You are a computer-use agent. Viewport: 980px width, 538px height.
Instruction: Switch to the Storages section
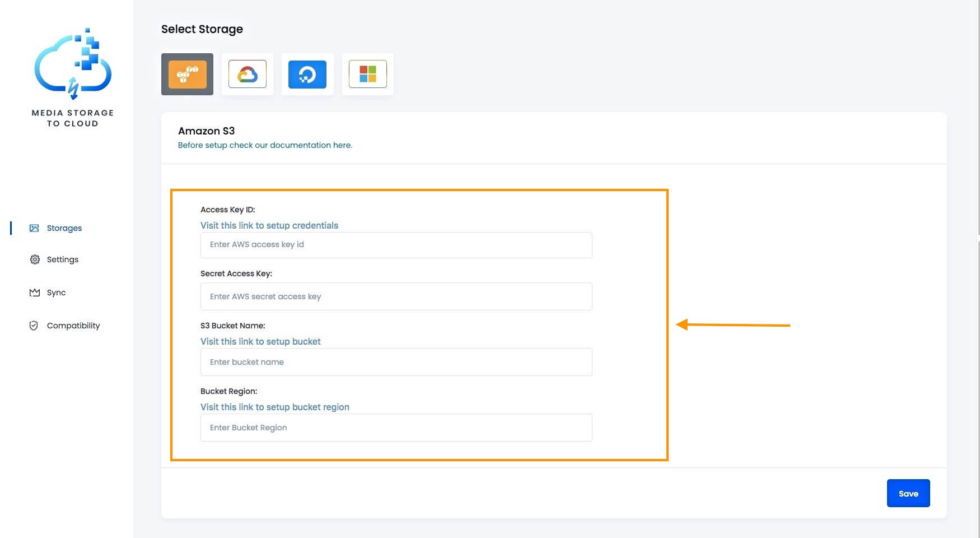click(x=64, y=228)
